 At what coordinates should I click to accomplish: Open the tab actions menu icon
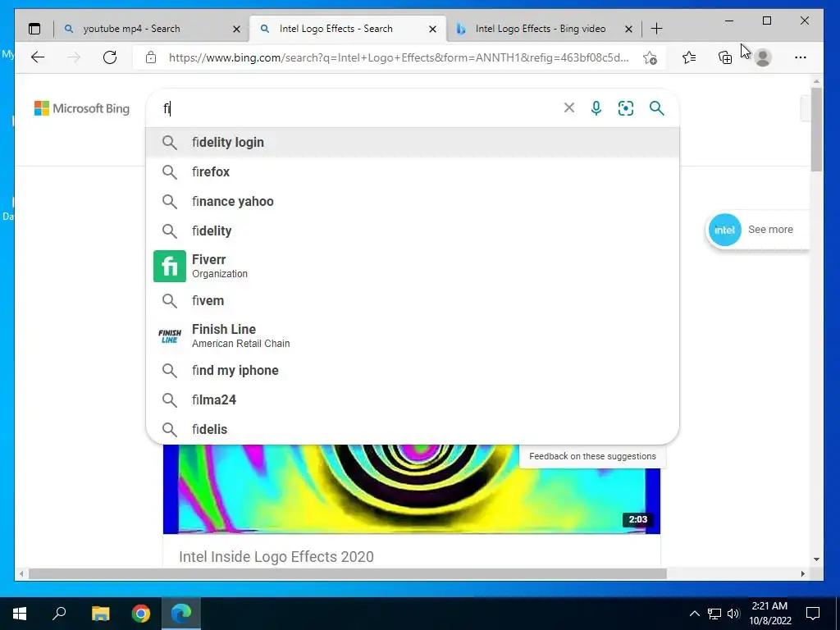pyautogui.click(x=34, y=29)
